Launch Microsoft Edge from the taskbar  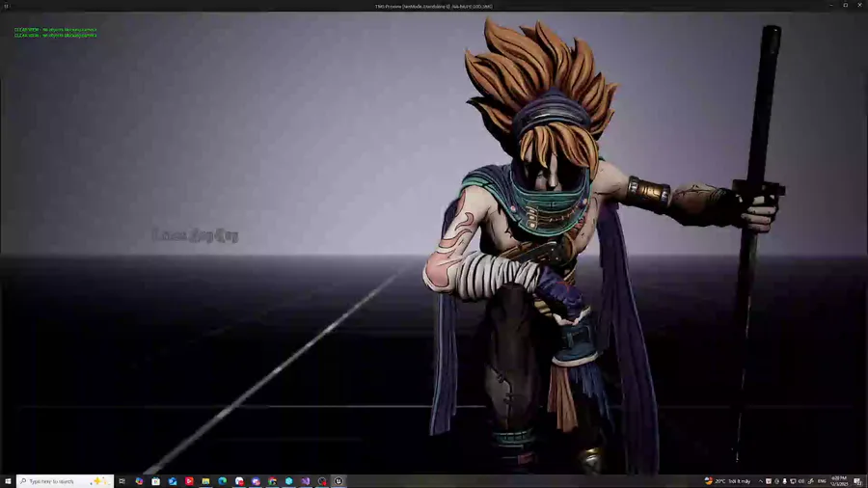coord(222,481)
